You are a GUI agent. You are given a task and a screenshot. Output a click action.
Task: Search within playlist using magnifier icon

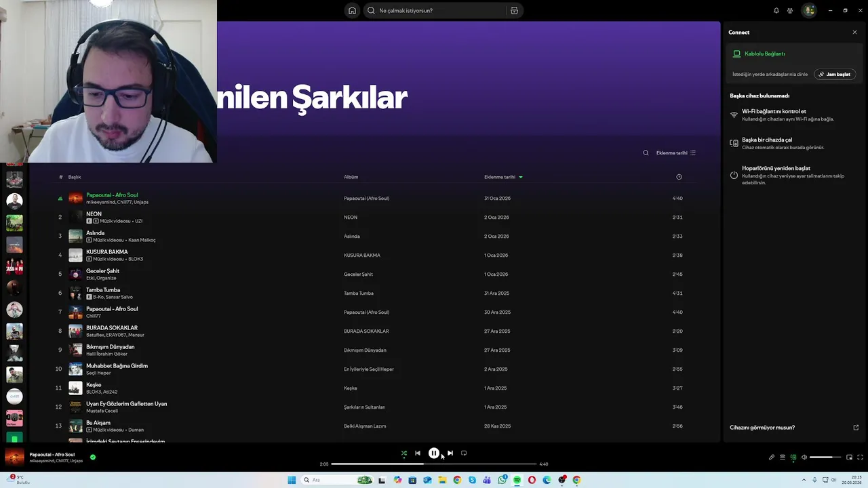tap(646, 153)
